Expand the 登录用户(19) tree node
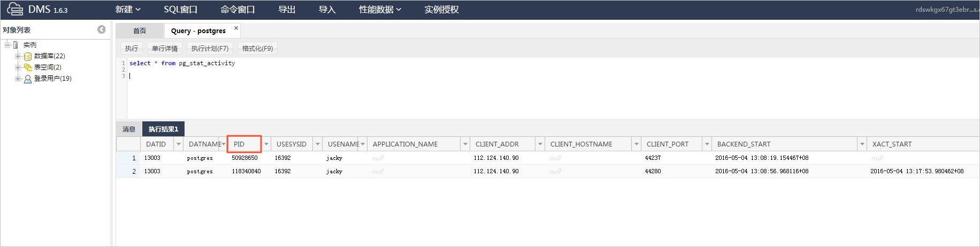The image size is (980, 247). click(x=18, y=79)
